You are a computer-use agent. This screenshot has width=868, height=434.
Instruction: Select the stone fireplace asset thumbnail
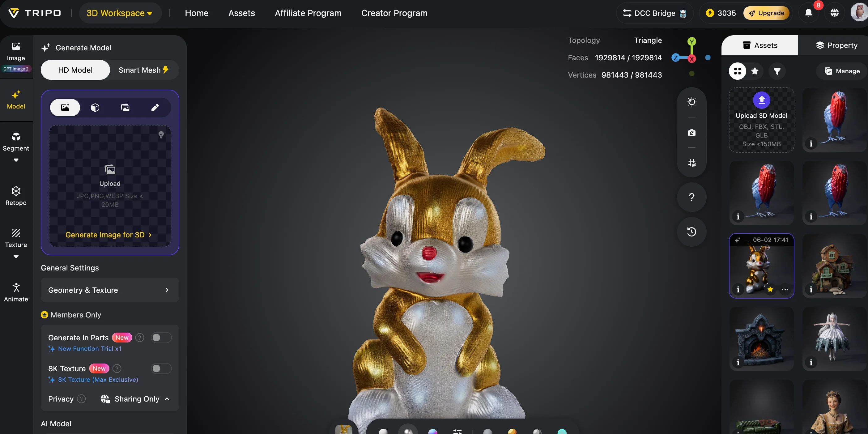(761, 339)
